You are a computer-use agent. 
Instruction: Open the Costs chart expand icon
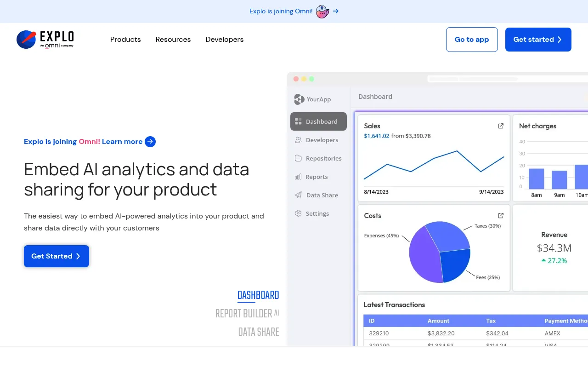pos(501,216)
